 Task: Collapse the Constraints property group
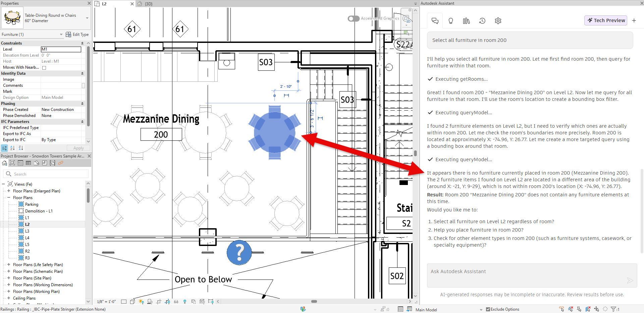(82, 43)
